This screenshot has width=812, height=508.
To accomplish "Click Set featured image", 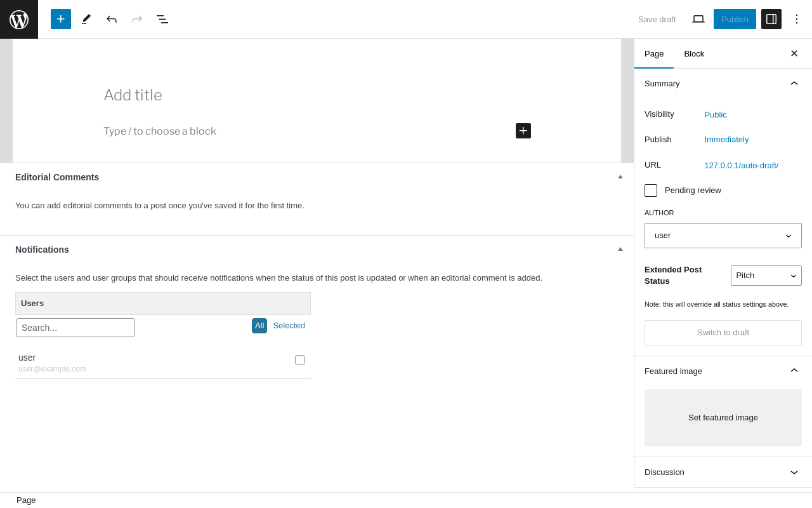I will (723, 418).
